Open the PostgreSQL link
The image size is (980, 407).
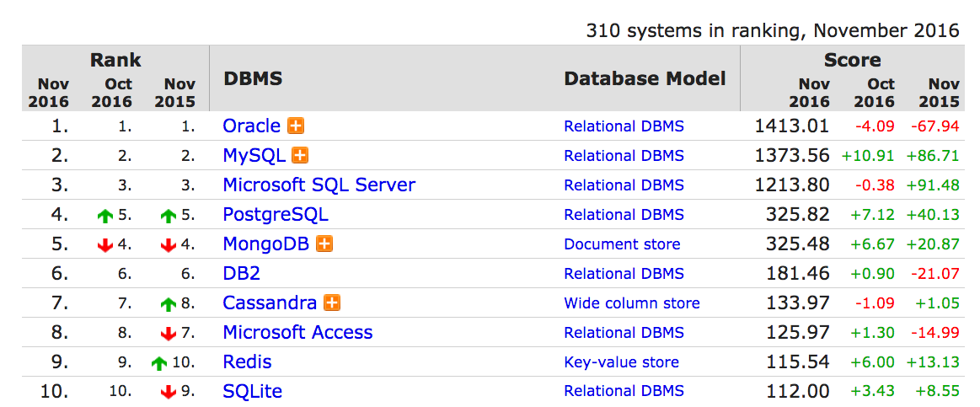pyautogui.click(x=276, y=214)
